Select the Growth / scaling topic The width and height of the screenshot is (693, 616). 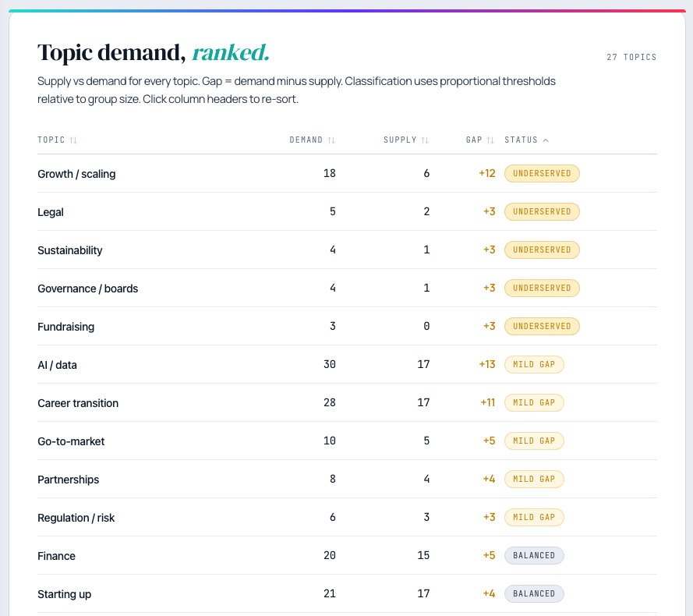pyautogui.click(x=76, y=174)
